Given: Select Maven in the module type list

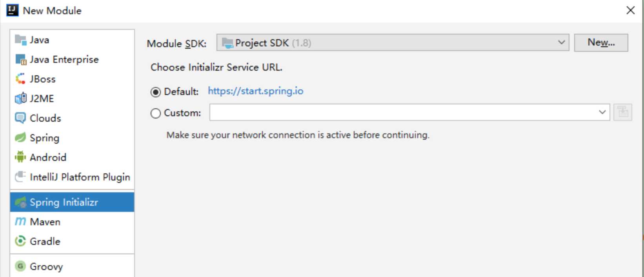Looking at the screenshot, I should (x=45, y=222).
